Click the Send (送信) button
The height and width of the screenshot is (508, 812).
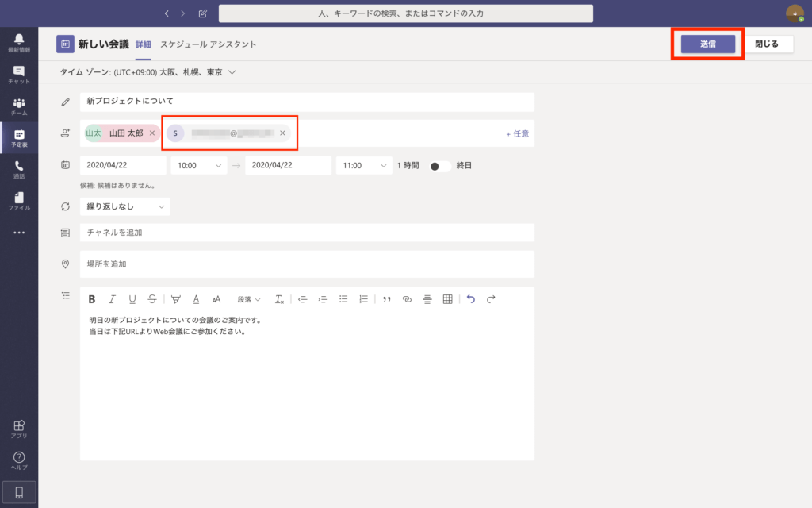[x=707, y=44]
